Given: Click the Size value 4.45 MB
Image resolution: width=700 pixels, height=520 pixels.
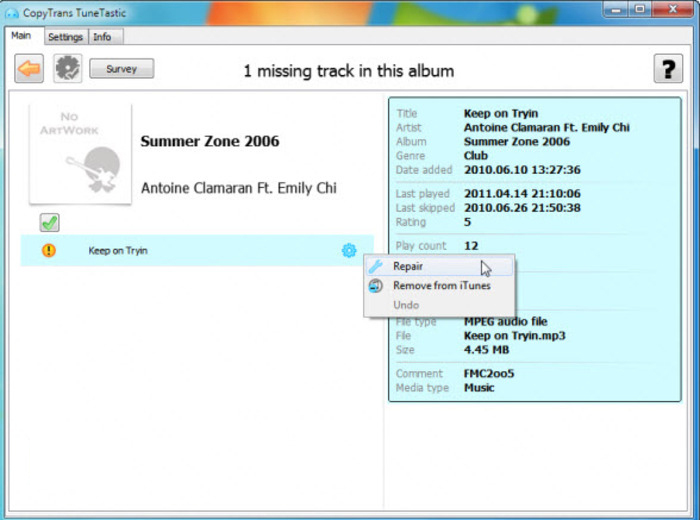Looking at the screenshot, I should coord(486,349).
